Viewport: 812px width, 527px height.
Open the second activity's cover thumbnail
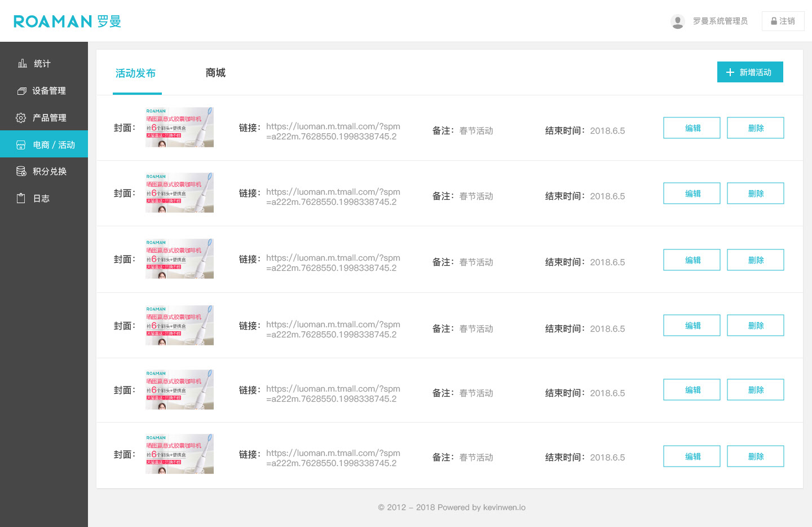179,193
